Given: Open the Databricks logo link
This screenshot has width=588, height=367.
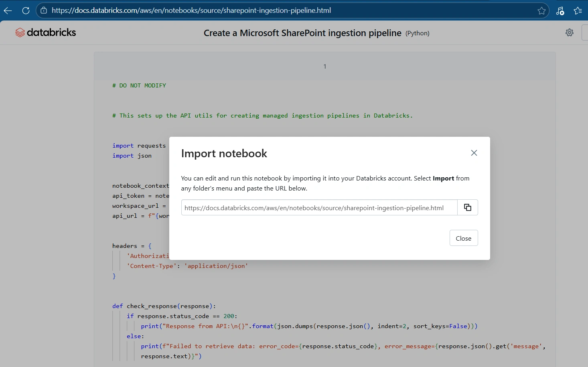Looking at the screenshot, I should (45, 32).
